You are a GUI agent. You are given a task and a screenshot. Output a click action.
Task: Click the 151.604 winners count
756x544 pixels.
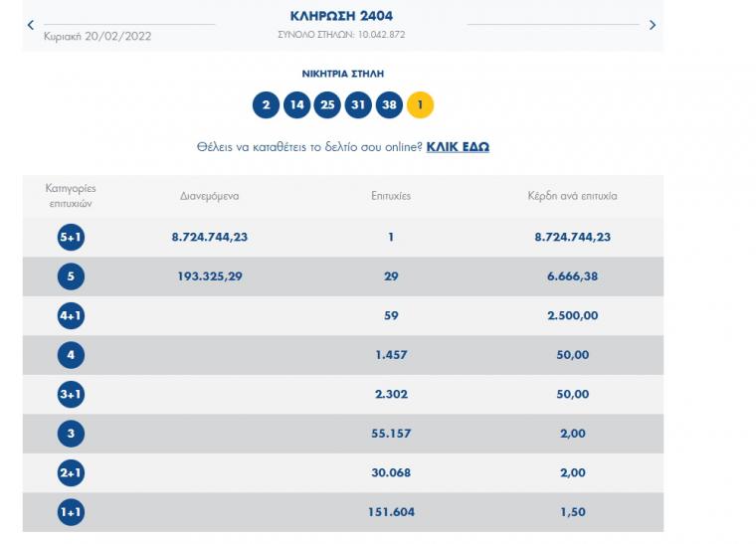(x=391, y=512)
